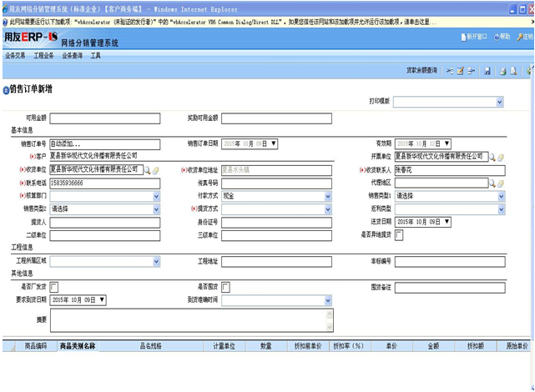Image resolution: width=535 pixels, height=392 pixels.
Task: Search 开票单位 with the magnifier icon
Action: pyautogui.click(x=492, y=157)
